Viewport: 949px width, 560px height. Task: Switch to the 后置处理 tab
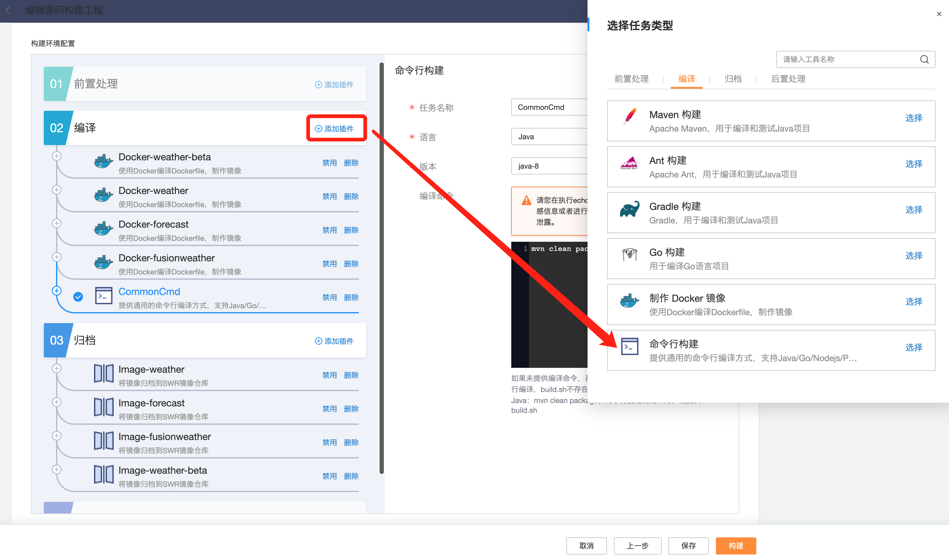[788, 79]
